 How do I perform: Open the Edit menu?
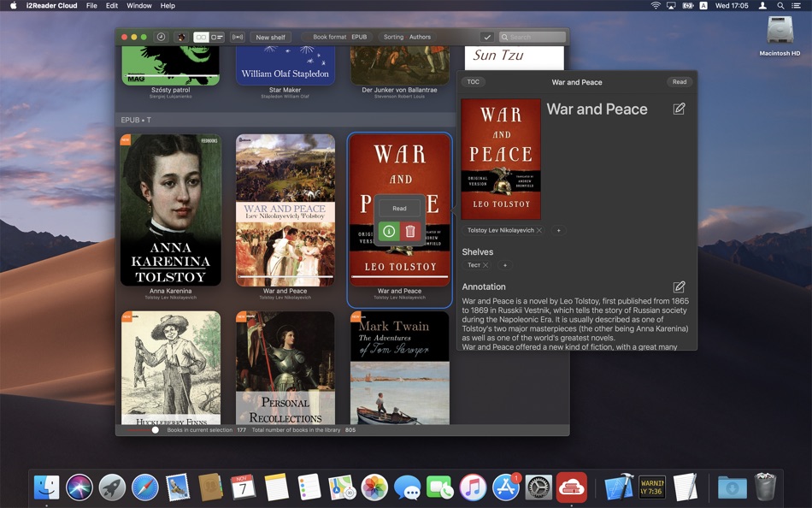[112, 6]
